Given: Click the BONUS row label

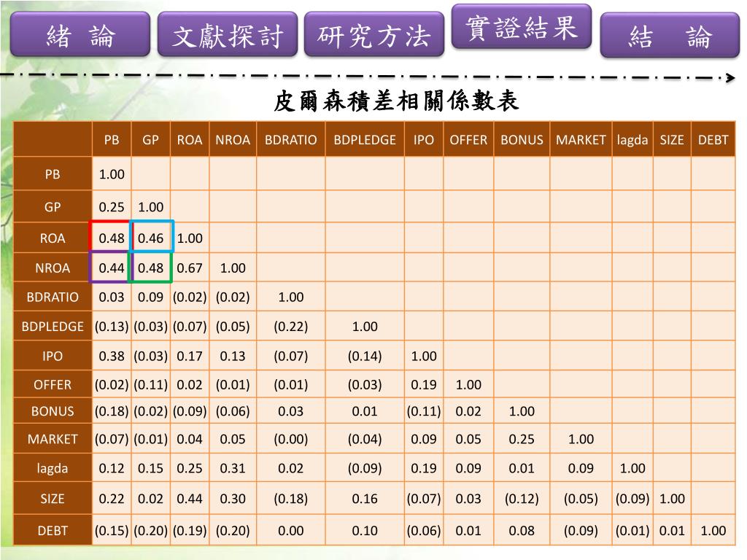Looking at the screenshot, I should (53, 411).
